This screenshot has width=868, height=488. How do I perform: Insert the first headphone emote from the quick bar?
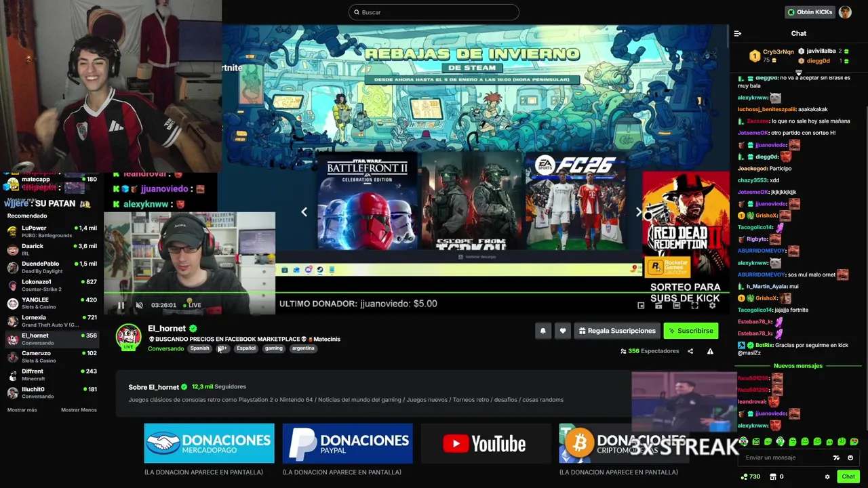coord(744,442)
